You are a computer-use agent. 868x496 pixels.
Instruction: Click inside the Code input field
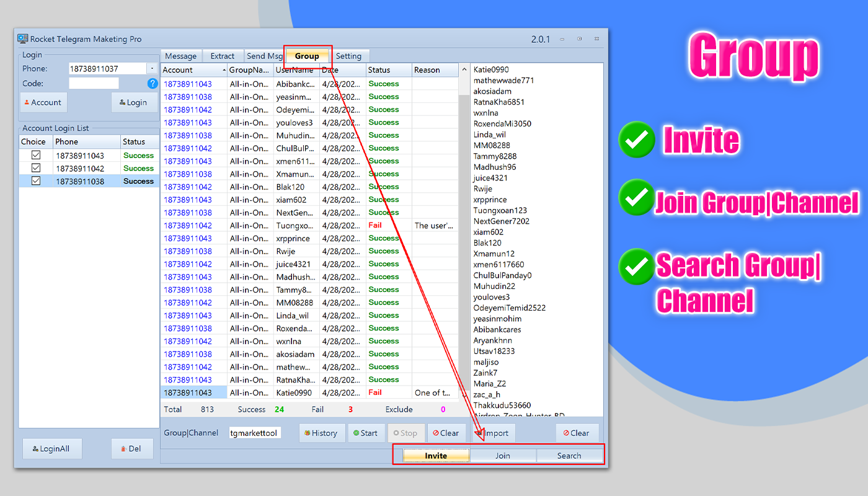pyautogui.click(x=94, y=83)
